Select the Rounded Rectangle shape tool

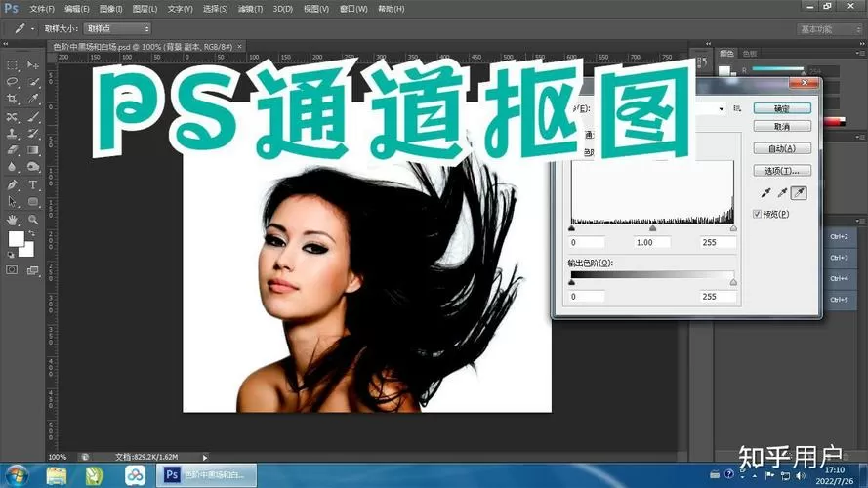pyautogui.click(x=33, y=202)
